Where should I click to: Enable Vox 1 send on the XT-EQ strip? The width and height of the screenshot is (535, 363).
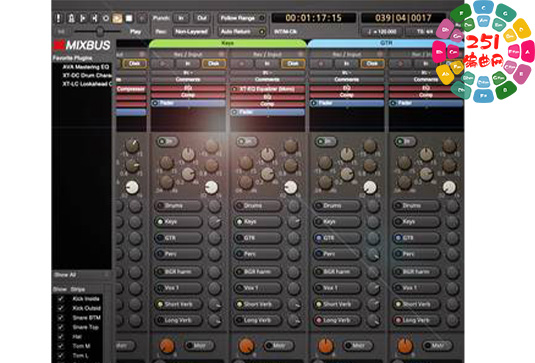pyautogui.click(x=257, y=288)
